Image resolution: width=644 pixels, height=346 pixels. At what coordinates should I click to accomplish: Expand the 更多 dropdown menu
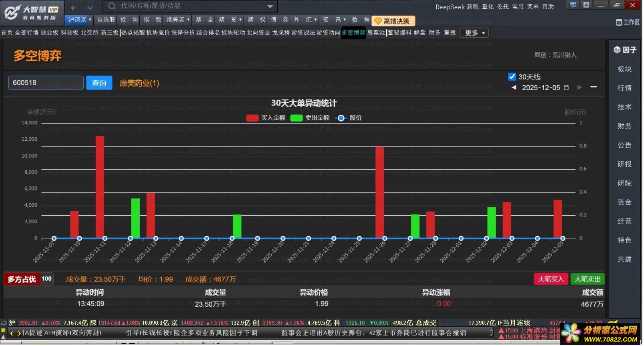(x=474, y=33)
